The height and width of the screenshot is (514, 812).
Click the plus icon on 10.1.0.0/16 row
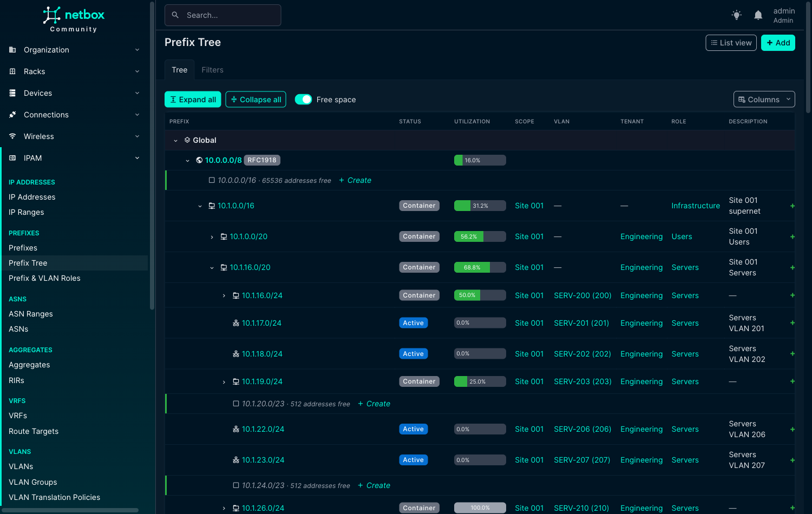pos(792,206)
